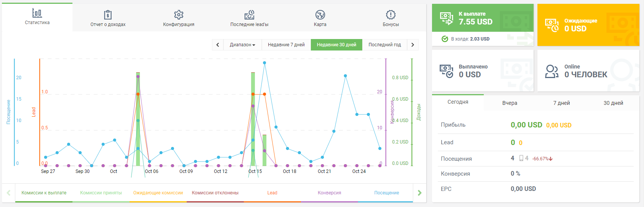This screenshot has height=207, width=644.
Task: Switch summary to Вчера tab
Action: pos(509,103)
